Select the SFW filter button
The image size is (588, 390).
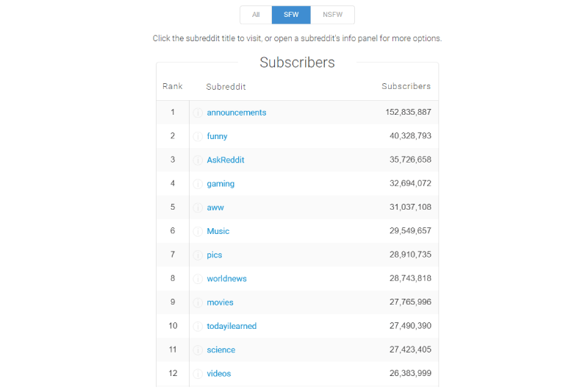click(291, 15)
